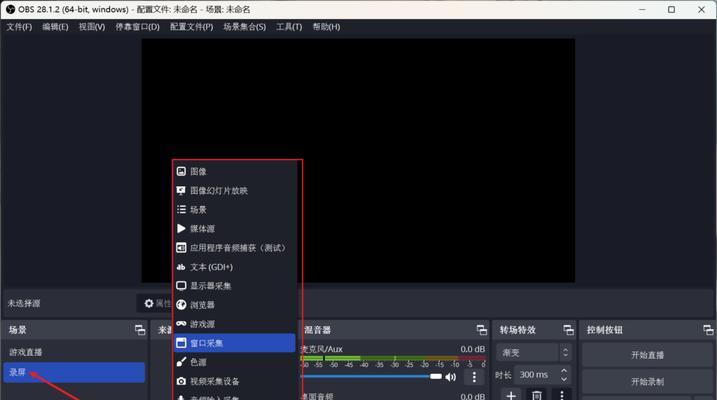This screenshot has height=400, width=717.
Task: Open the 工具(T) menu
Action: click(x=289, y=27)
